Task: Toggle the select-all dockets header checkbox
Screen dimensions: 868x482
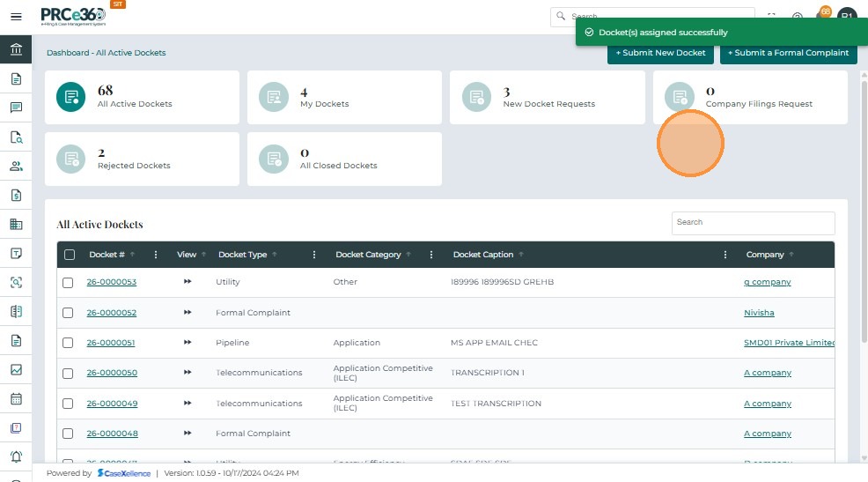Action: [x=70, y=255]
